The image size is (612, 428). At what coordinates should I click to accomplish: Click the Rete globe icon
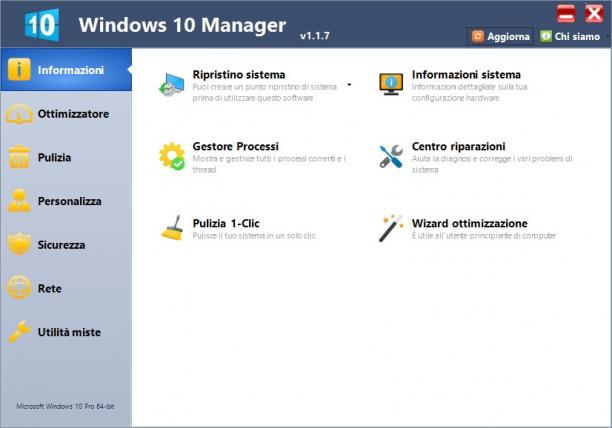19,288
